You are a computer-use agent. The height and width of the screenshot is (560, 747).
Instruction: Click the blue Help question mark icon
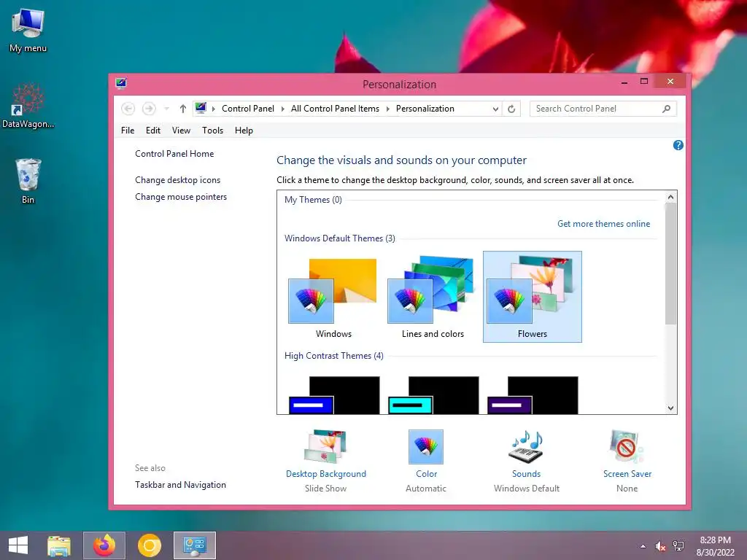pos(678,145)
